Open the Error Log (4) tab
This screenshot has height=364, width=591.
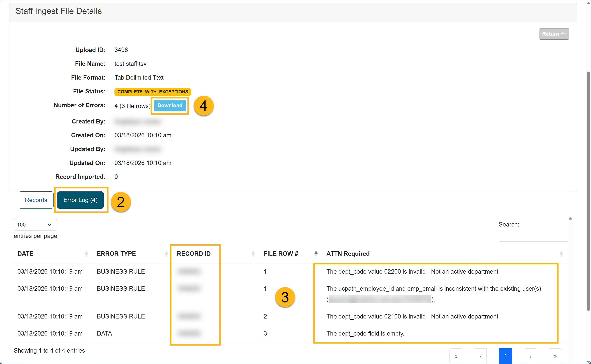click(x=80, y=200)
